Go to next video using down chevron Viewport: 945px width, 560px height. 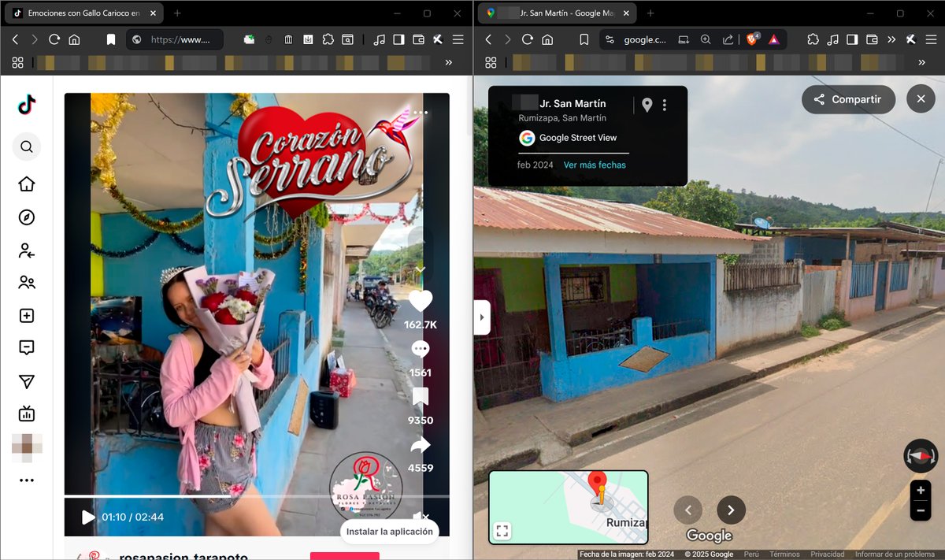click(421, 269)
